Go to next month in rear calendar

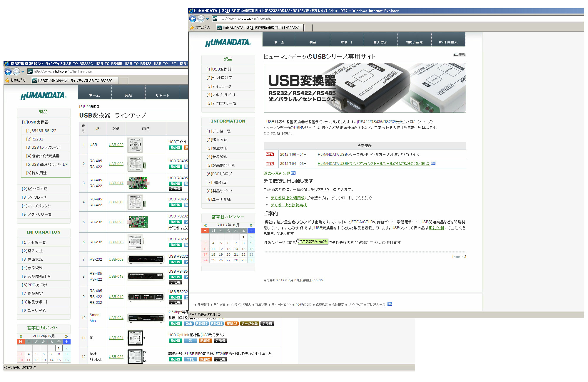pyautogui.click(x=66, y=336)
